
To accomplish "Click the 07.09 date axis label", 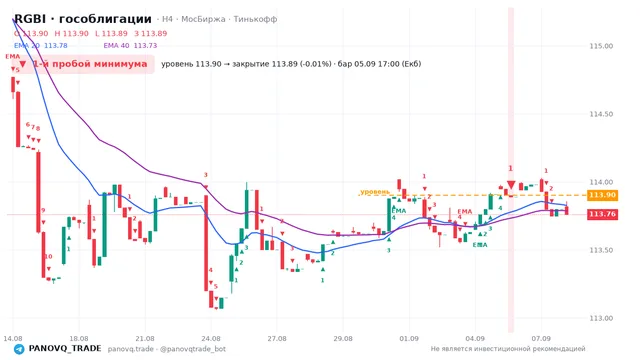I will (541, 339).
